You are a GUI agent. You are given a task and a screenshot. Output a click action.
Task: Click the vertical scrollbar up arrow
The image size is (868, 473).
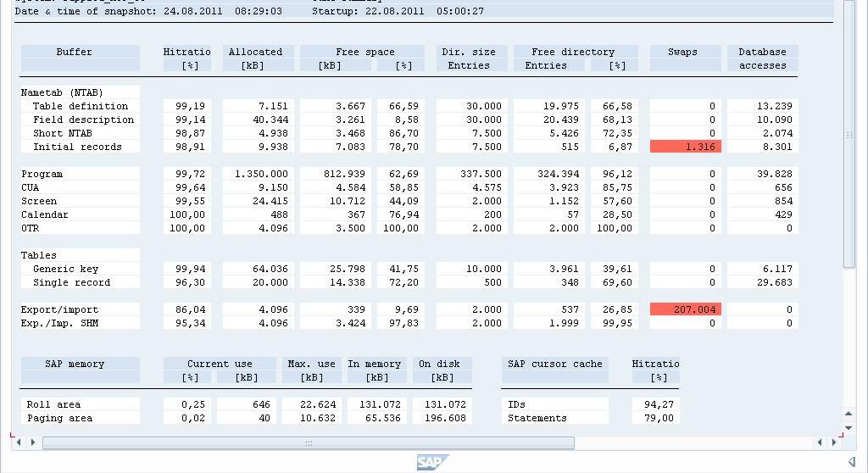[x=849, y=414]
